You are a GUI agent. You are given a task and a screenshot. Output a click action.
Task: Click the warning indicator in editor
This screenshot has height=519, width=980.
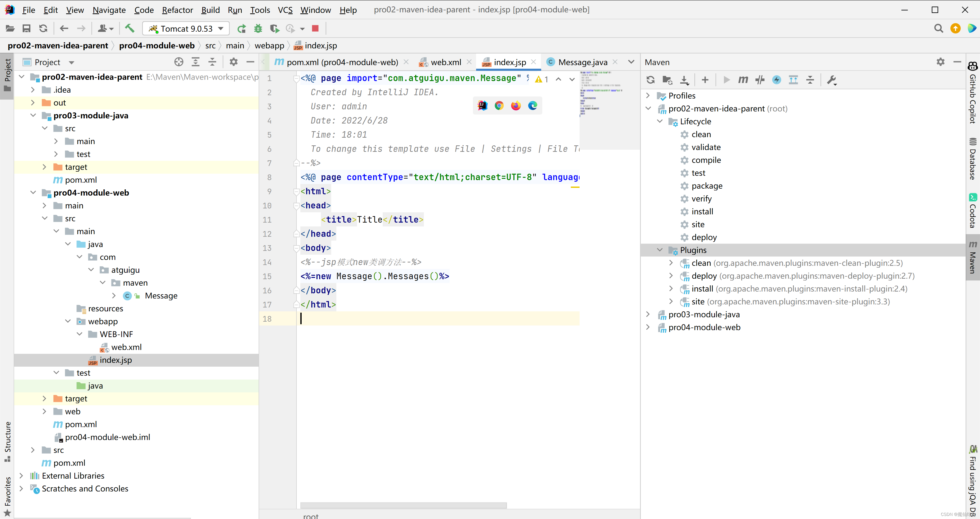coord(541,79)
